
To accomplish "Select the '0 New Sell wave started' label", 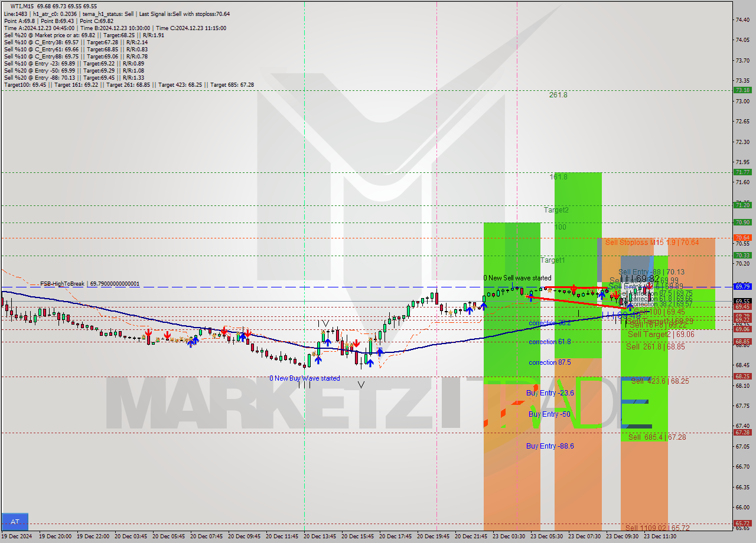I will pos(517,278).
